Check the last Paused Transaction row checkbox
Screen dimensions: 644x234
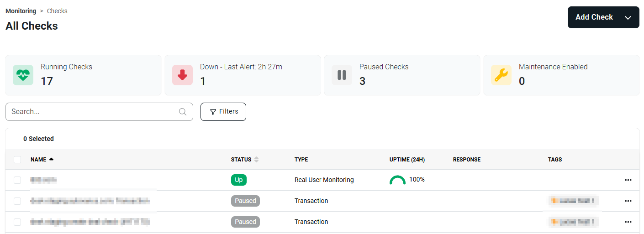(x=17, y=222)
